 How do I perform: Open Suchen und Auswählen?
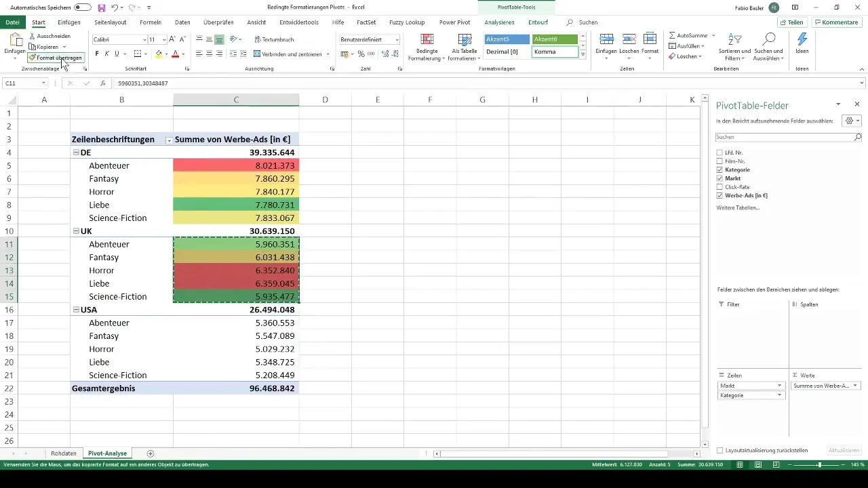pyautogui.click(x=768, y=46)
